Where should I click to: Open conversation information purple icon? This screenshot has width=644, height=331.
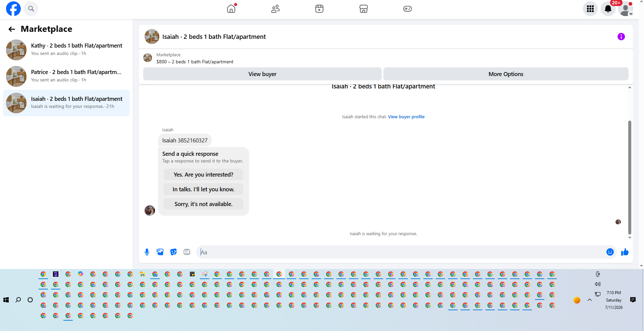coord(621,37)
